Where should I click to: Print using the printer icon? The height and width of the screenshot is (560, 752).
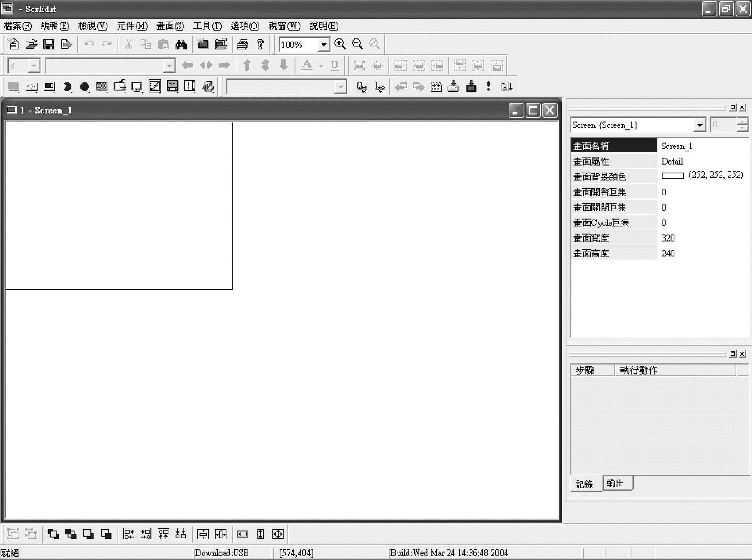[243, 44]
